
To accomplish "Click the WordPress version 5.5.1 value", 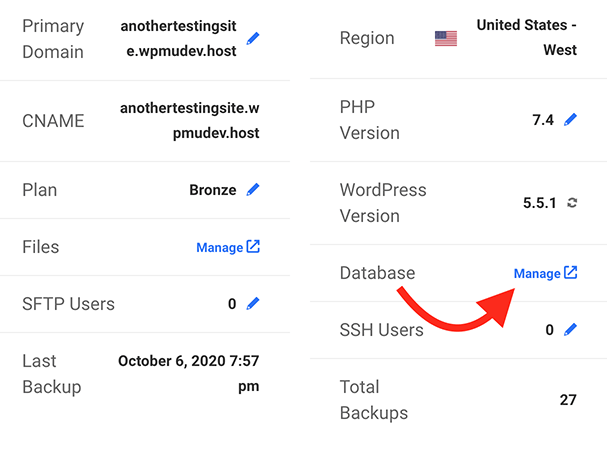I will click(x=540, y=203).
